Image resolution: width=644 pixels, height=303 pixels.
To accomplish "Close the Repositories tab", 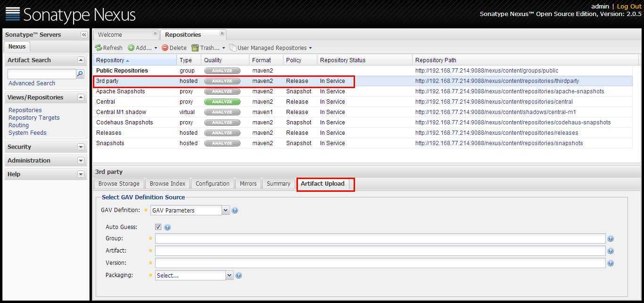I will pyautogui.click(x=222, y=33).
